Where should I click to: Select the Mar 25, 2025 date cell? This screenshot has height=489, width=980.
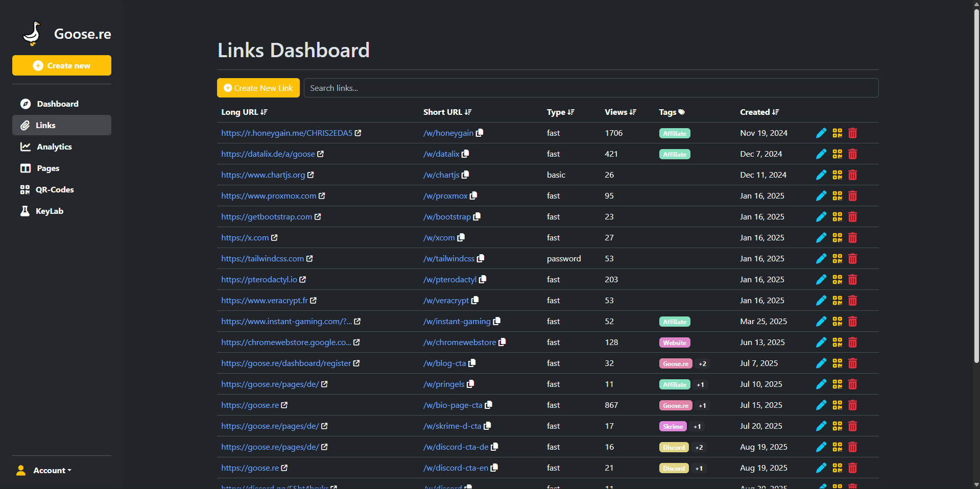click(763, 321)
